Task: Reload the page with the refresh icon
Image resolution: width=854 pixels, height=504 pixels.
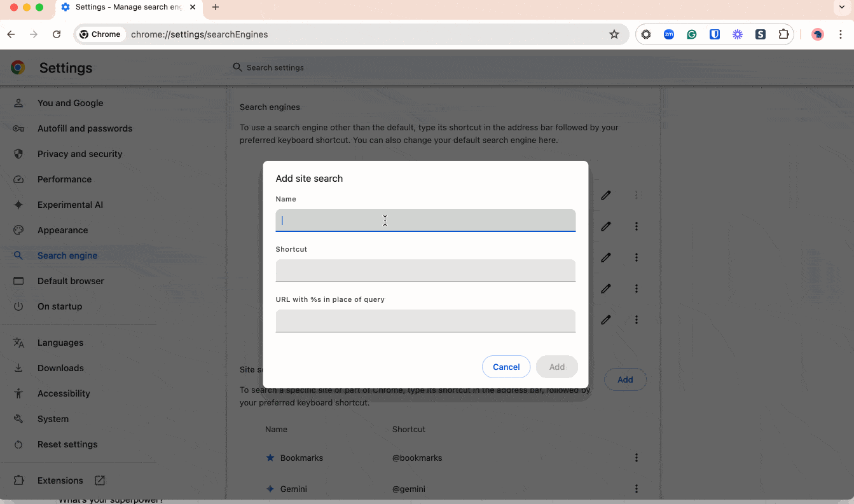Action: tap(57, 34)
